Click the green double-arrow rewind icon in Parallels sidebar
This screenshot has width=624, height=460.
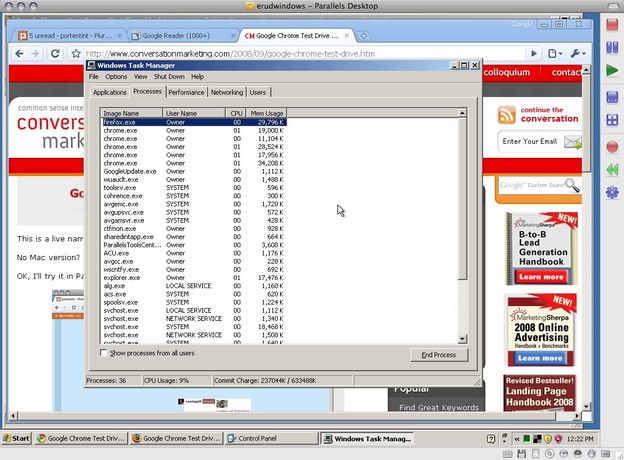point(612,170)
